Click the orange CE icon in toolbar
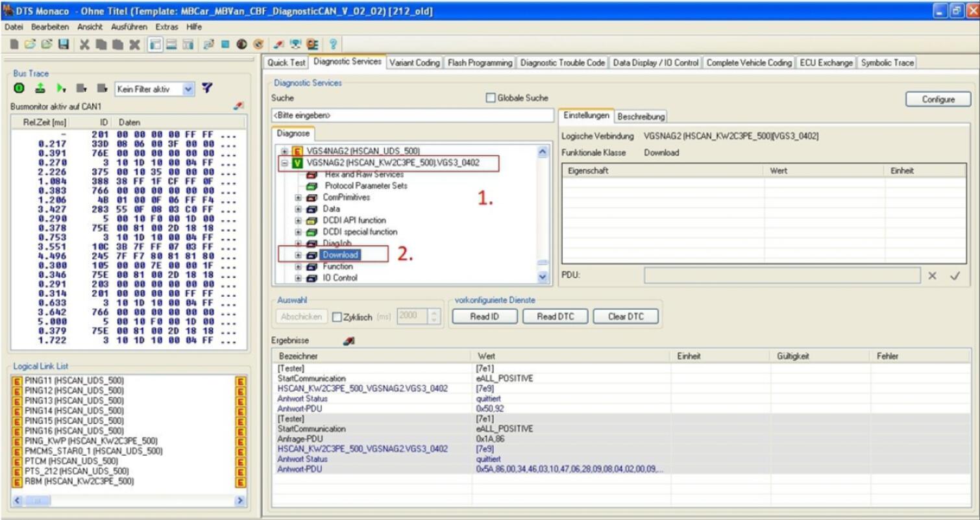 point(312,44)
